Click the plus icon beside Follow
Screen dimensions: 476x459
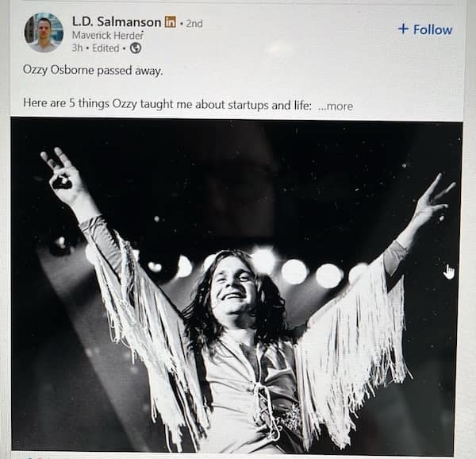403,29
